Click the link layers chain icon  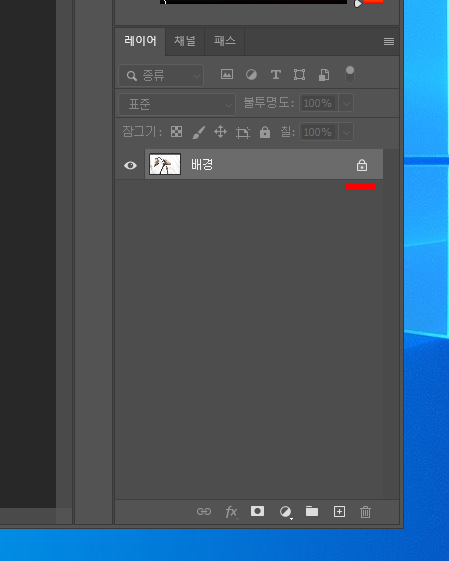pyautogui.click(x=204, y=512)
